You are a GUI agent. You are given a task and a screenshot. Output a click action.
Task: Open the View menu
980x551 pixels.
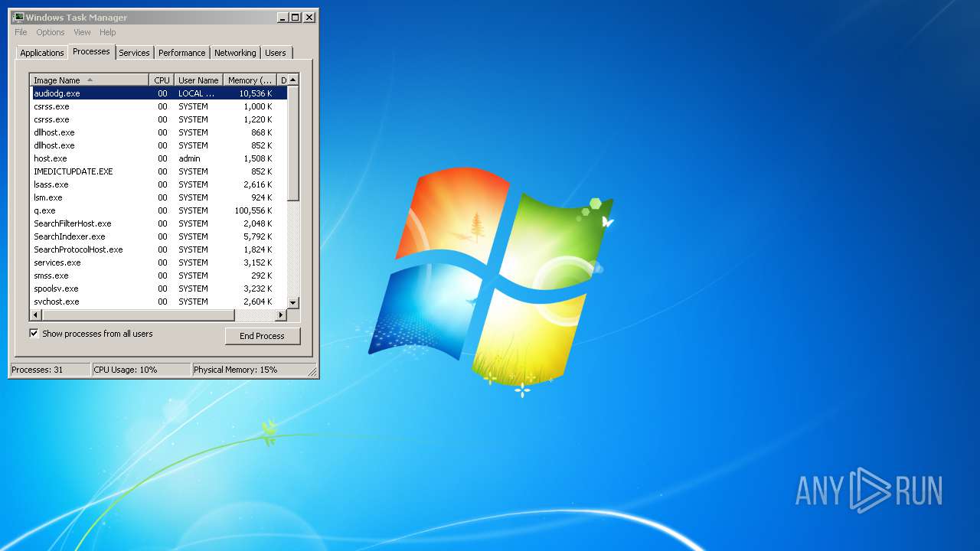click(x=82, y=32)
